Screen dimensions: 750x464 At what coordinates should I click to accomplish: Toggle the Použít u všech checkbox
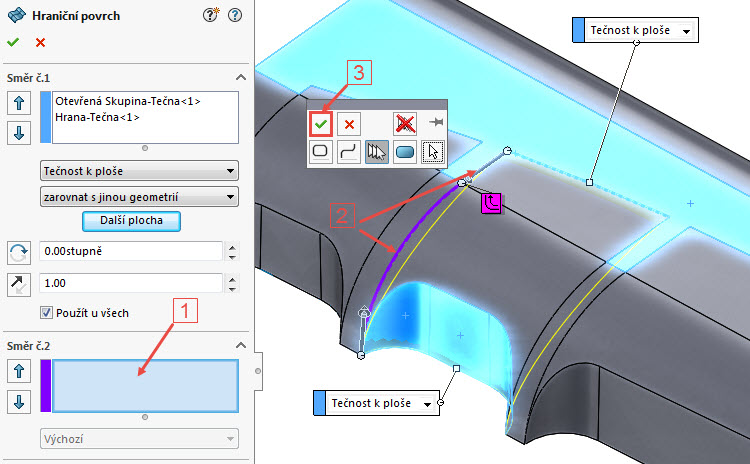coord(46,313)
